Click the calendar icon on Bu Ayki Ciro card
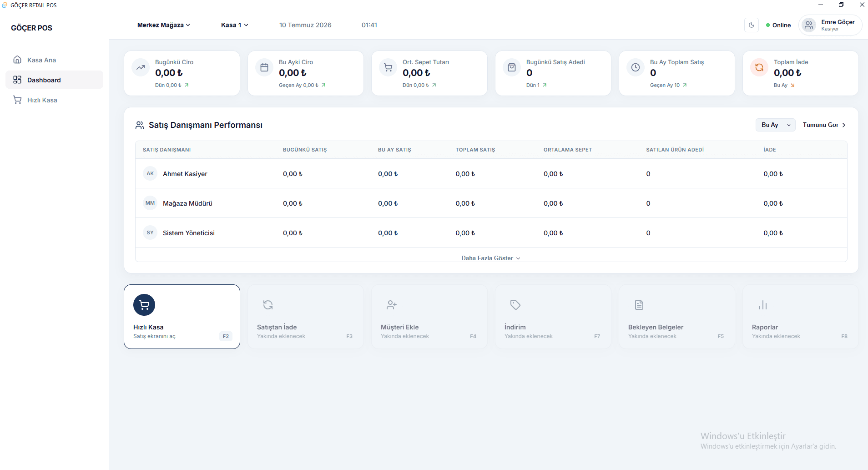Viewport: 868px width, 470px height. pos(264,67)
